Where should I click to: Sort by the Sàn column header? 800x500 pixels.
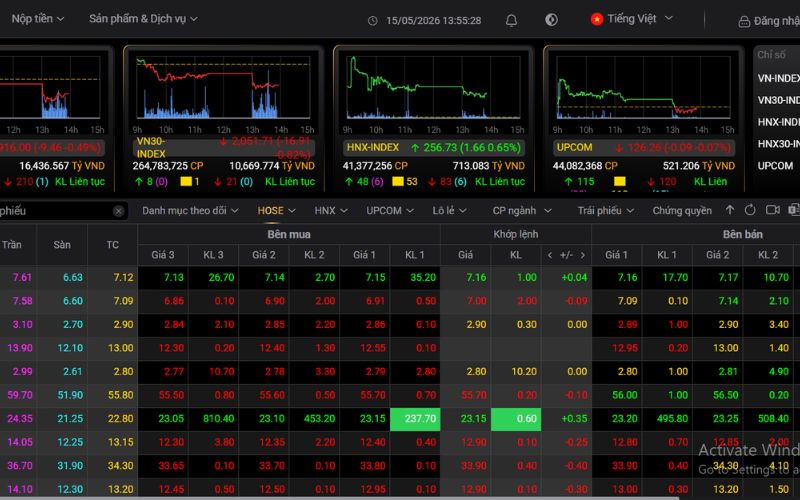coord(62,245)
